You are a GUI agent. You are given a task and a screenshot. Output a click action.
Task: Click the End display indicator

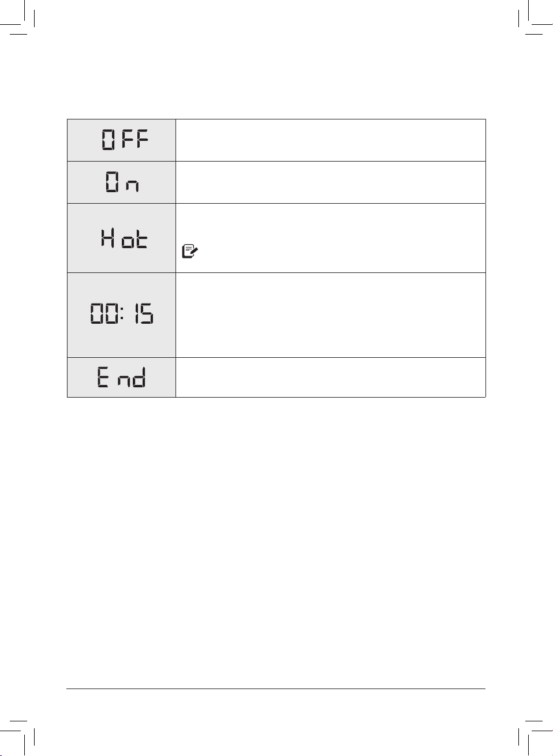[121, 377]
